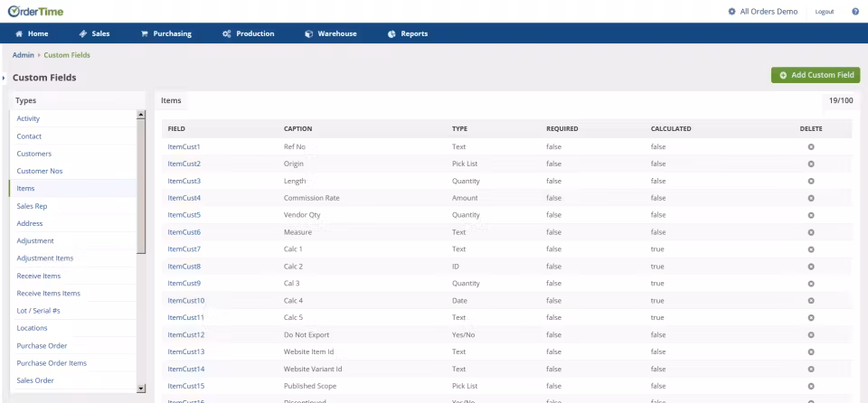Click the delete icon for ItemCust1 row

click(811, 146)
